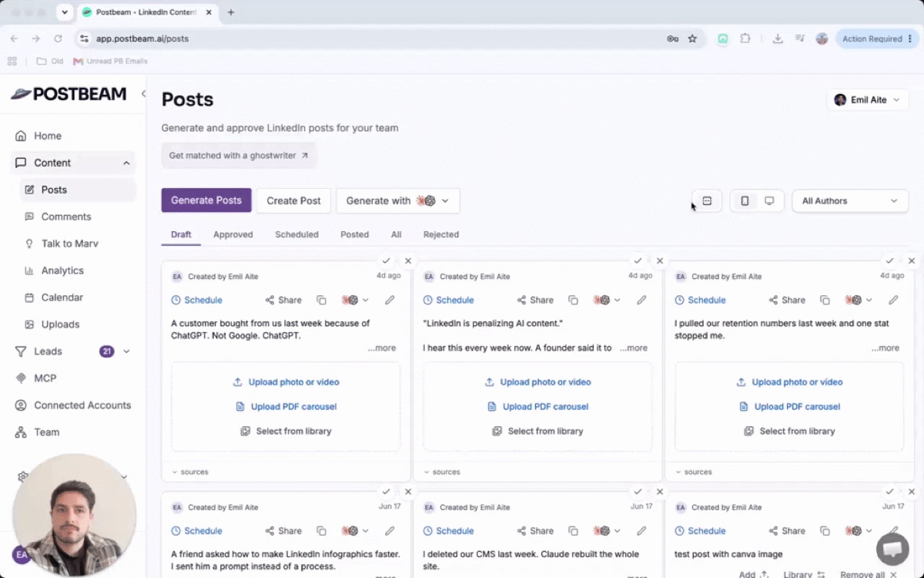Image resolution: width=924 pixels, height=578 pixels.
Task: Edit the retention numbers post with pencil
Action: coord(893,300)
